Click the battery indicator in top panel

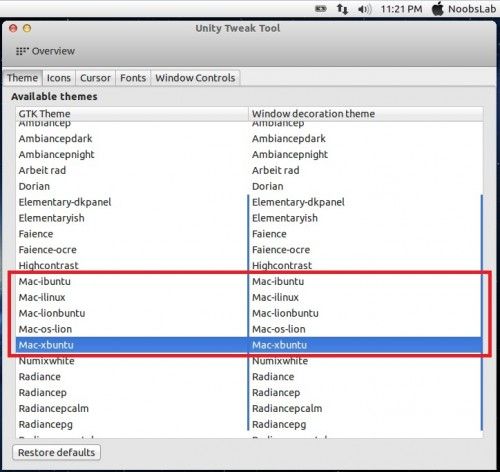pyautogui.click(x=321, y=9)
